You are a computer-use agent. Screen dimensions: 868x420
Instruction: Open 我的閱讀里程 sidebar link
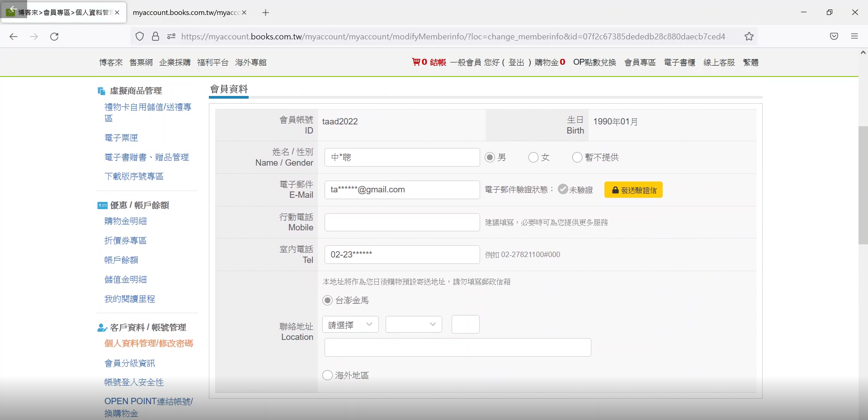click(x=130, y=299)
